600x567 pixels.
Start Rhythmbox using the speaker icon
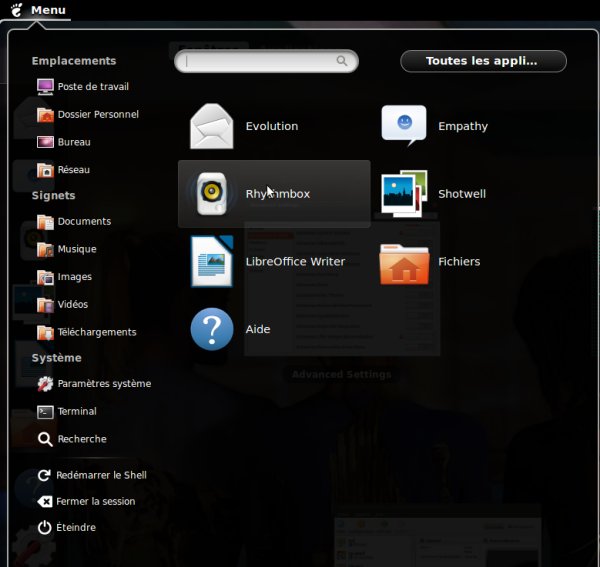212,194
